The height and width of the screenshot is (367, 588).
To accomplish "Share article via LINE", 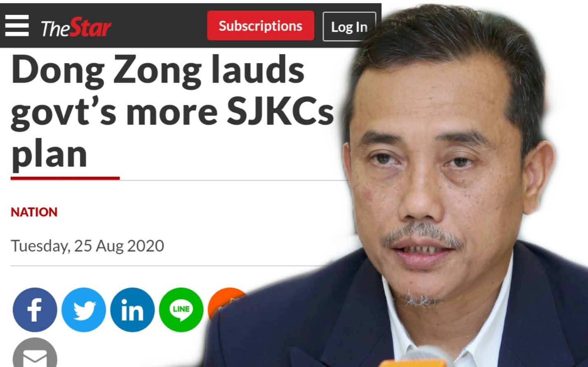I will click(181, 310).
